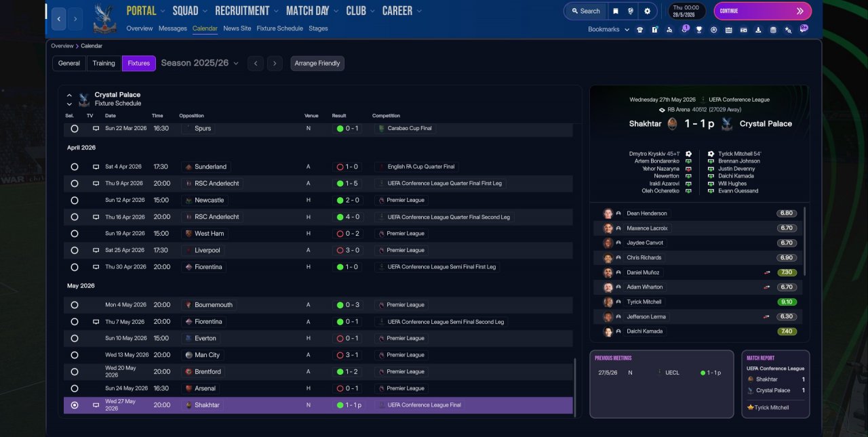The image size is (868, 437).
Task: Open the trophy bookmark icon
Action: [x=698, y=30]
